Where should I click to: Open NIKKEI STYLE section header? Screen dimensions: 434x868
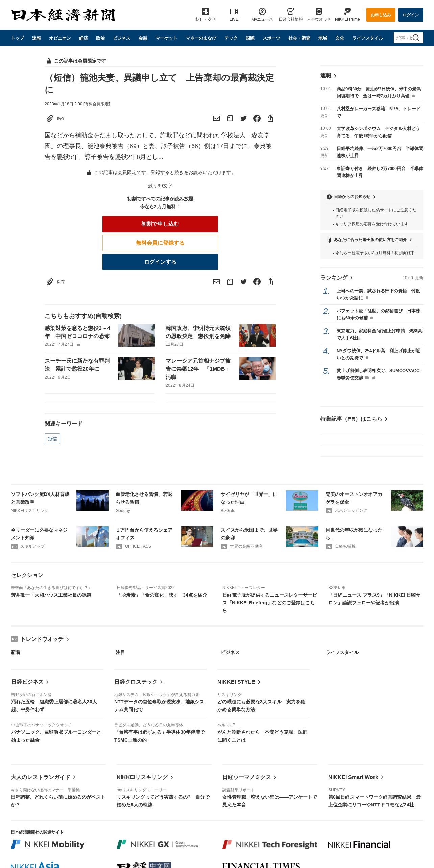click(x=239, y=682)
